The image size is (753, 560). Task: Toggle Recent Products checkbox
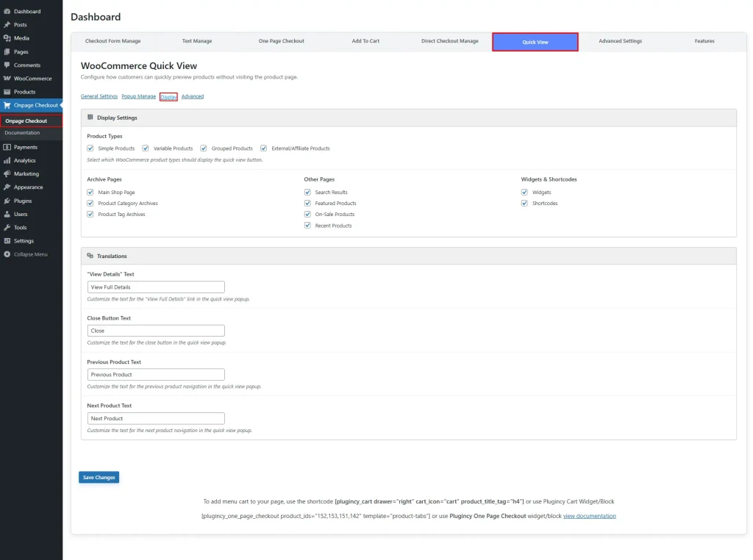click(307, 226)
